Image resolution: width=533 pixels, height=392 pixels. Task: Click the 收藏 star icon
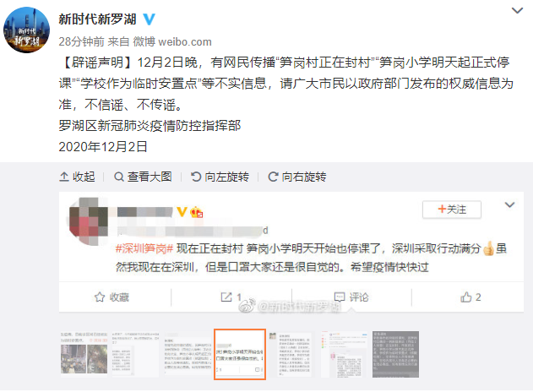[100, 297]
